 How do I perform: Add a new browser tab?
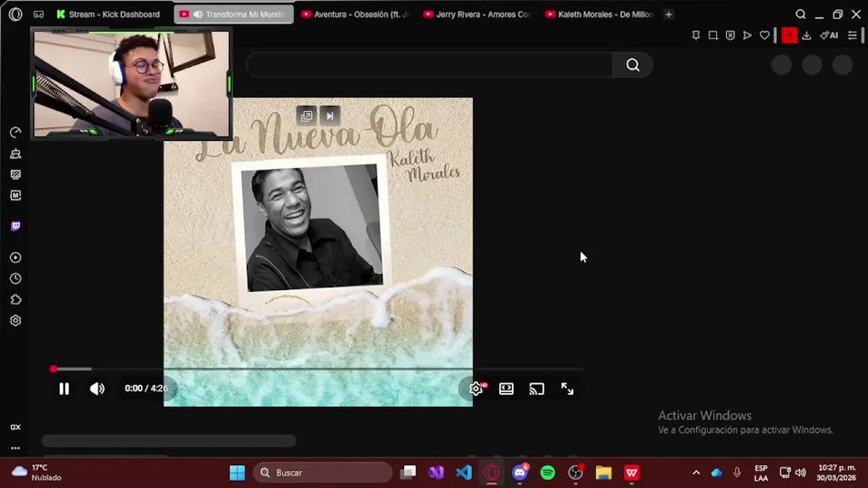point(668,14)
